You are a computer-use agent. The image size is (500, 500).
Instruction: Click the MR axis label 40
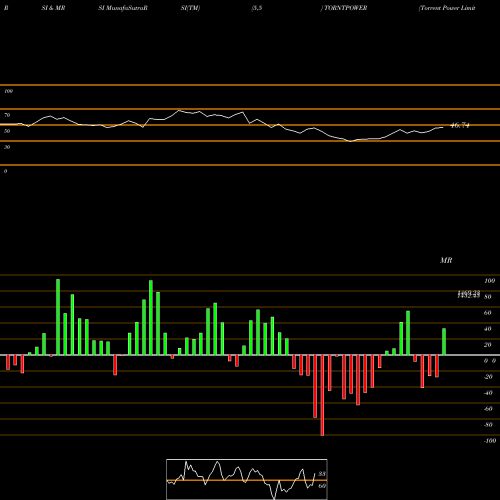click(x=488, y=329)
